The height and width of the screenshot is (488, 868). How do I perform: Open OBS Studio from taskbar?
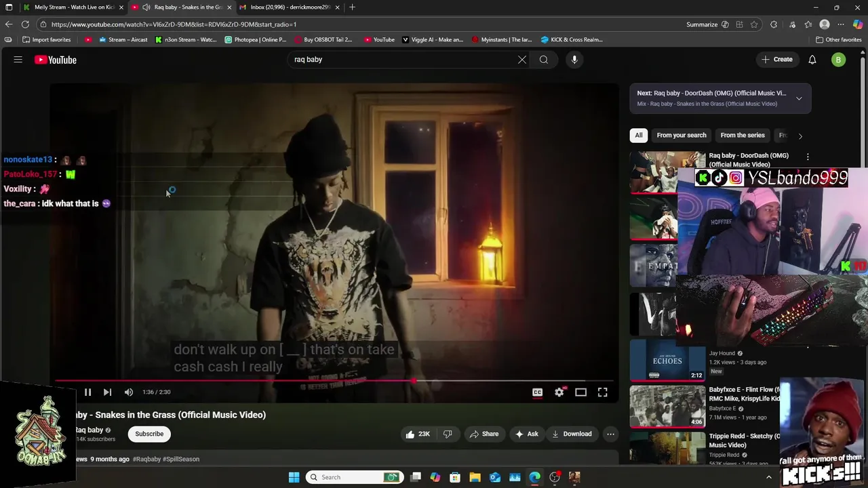point(555,477)
